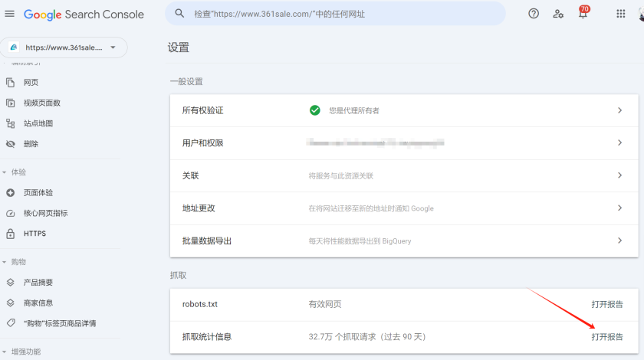The image size is (644, 360).
Task: Open report for robots.txt
Action: click(607, 304)
